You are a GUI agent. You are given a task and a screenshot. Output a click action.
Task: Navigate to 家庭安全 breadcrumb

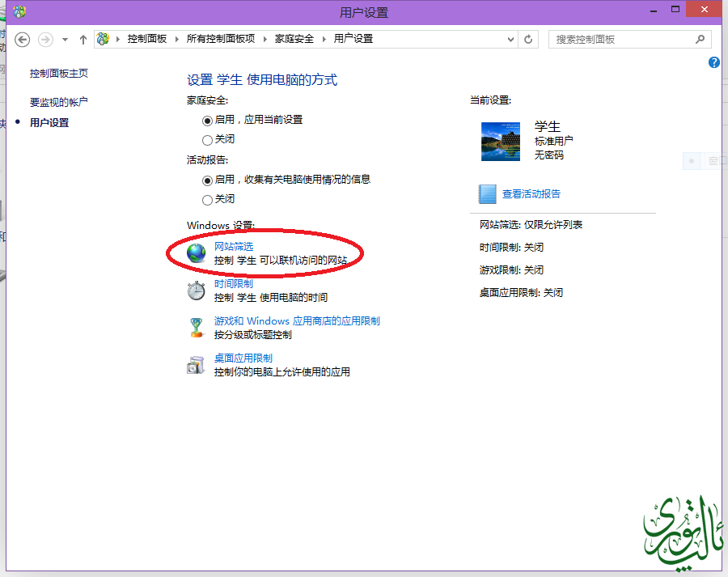[294, 39]
